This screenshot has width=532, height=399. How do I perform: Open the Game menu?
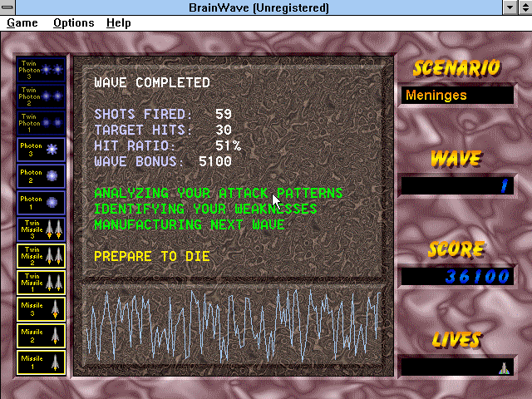pos(22,23)
